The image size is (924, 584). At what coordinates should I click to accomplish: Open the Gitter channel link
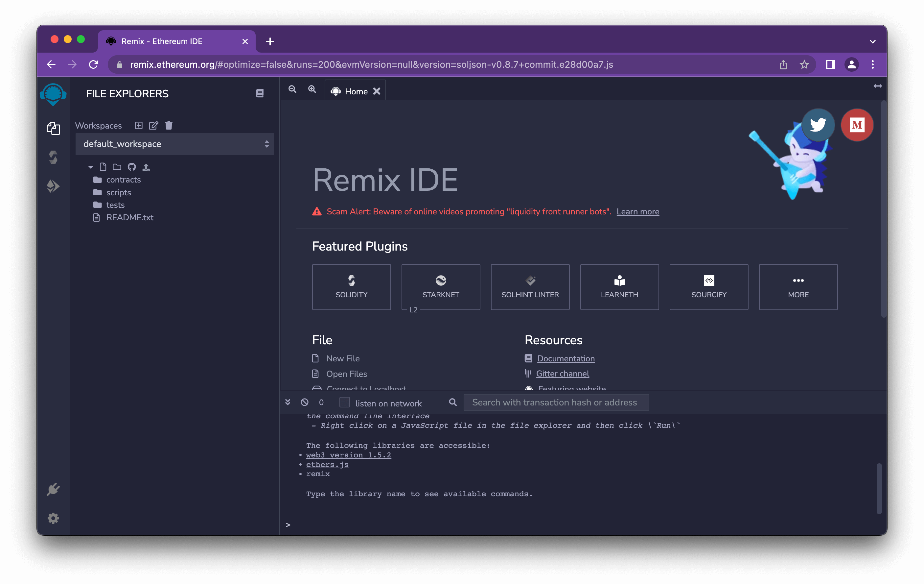[x=562, y=374]
